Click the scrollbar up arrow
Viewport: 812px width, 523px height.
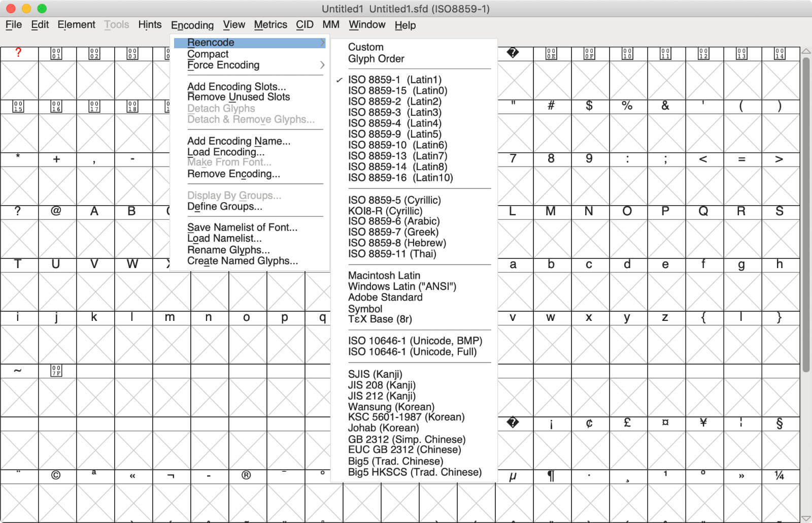point(805,51)
